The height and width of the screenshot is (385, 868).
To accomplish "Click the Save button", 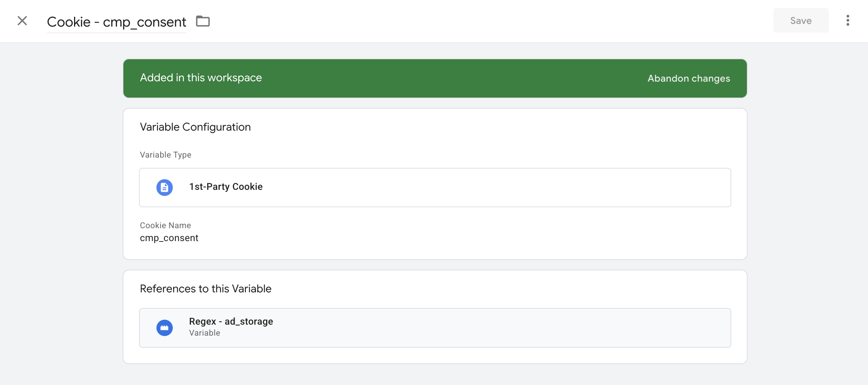I will click(800, 21).
